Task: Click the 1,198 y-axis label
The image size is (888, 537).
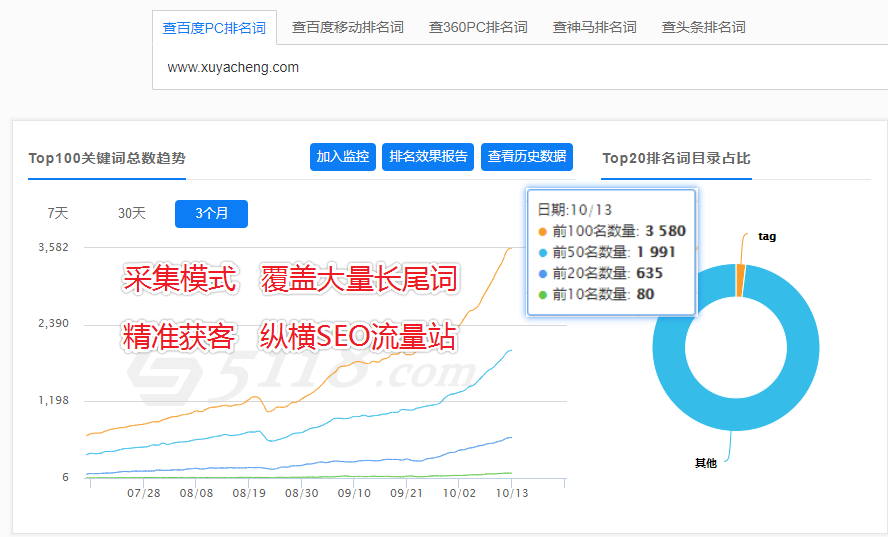Action: click(x=53, y=400)
